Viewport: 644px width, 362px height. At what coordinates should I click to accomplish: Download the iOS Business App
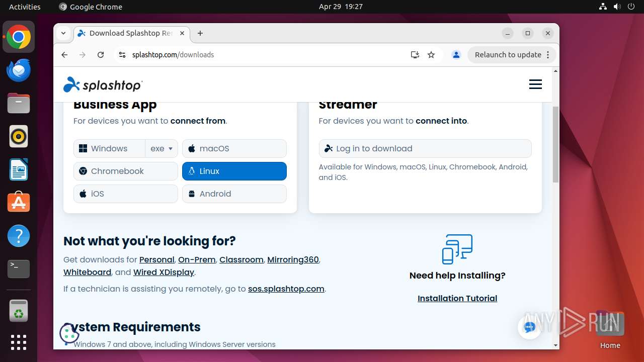(x=126, y=194)
